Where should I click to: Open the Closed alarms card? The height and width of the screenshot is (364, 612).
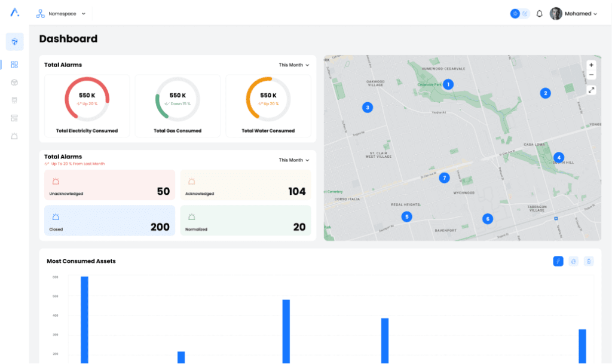109,220
